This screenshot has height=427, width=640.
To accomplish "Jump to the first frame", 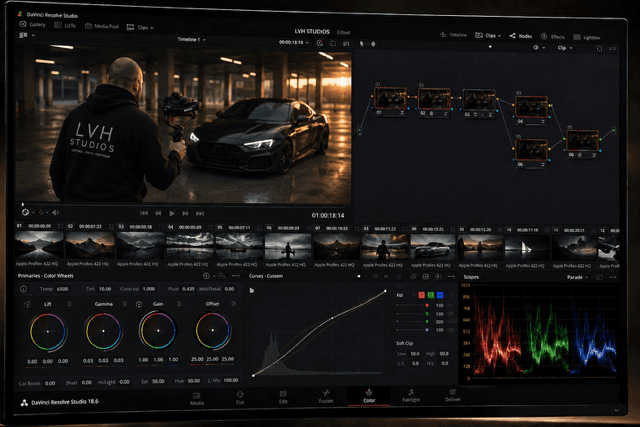I will tap(144, 213).
